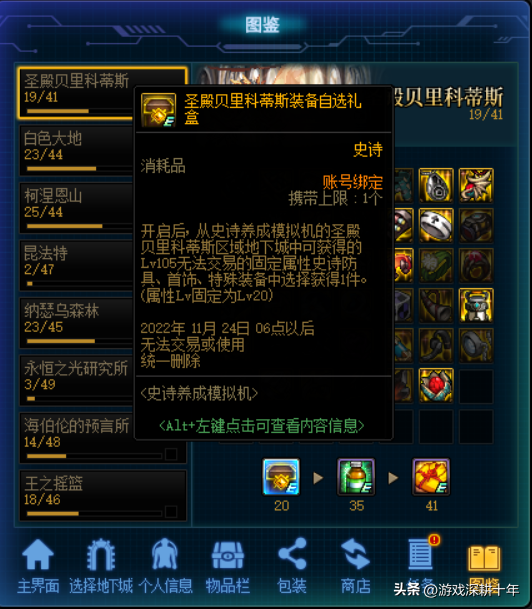The height and width of the screenshot is (609, 532).
Task: Open the 图鉴 book icon
Action: (x=484, y=558)
